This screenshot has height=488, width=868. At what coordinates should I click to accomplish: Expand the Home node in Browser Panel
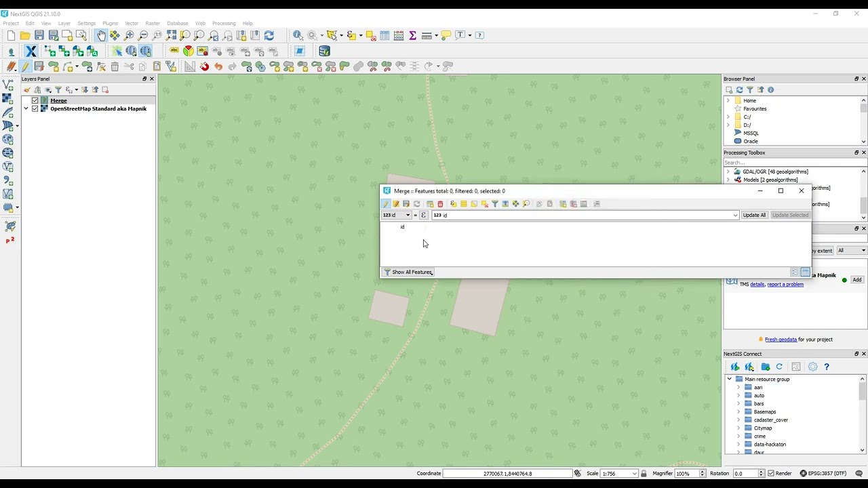[x=728, y=100]
